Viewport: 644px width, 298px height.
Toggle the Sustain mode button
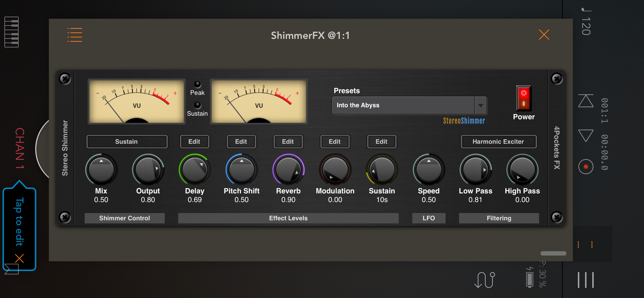(x=126, y=142)
